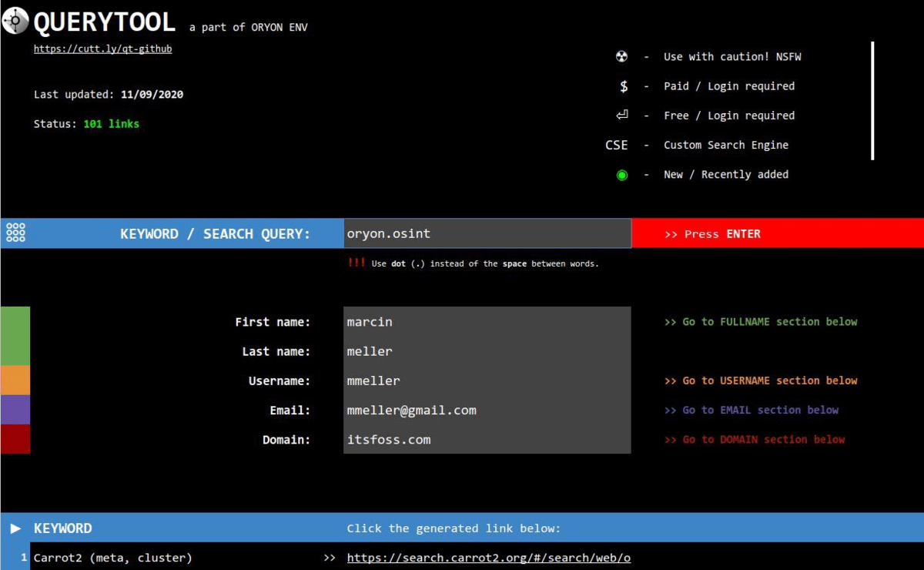Viewport: 924px width, 570px height.
Task: Go to the EMAIL section link
Action: coord(752,410)
